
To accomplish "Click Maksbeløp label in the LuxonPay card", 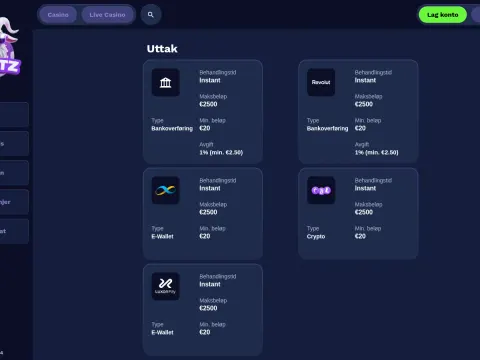I will pos(213,301).
